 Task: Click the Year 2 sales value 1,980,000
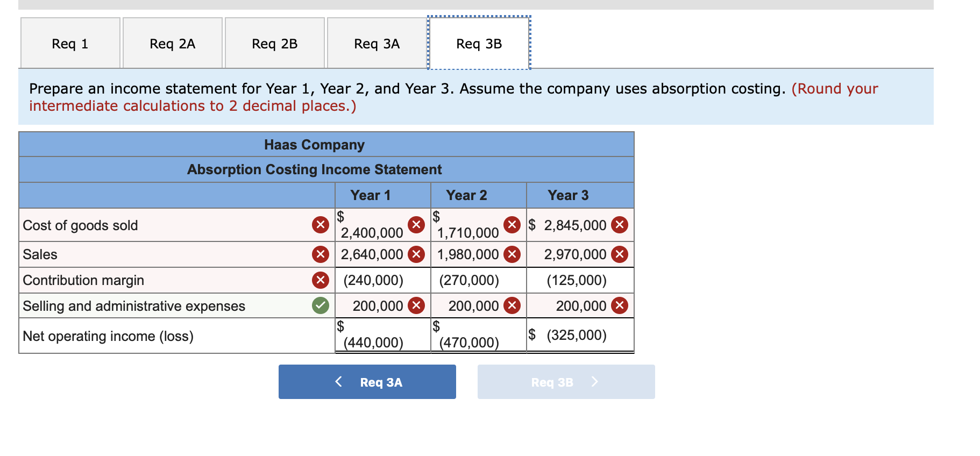[x=468, y=254]
